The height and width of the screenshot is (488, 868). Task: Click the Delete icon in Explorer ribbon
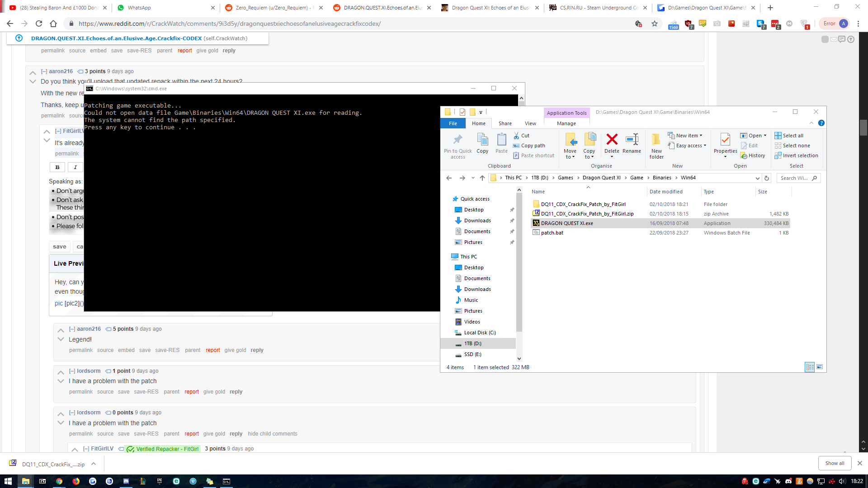click(612, 140)
